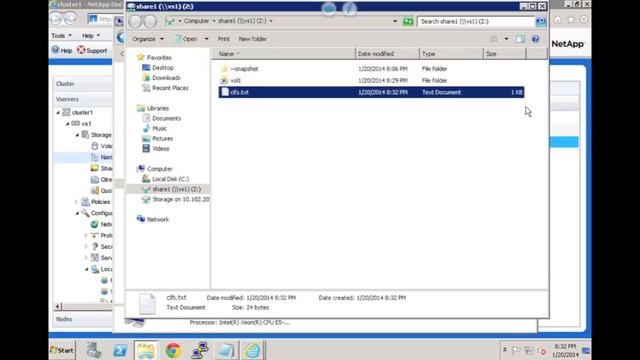Toggle the preview pane icon
Image resolution: width=640 pixels, height=360 pixels.
[520, 39]
